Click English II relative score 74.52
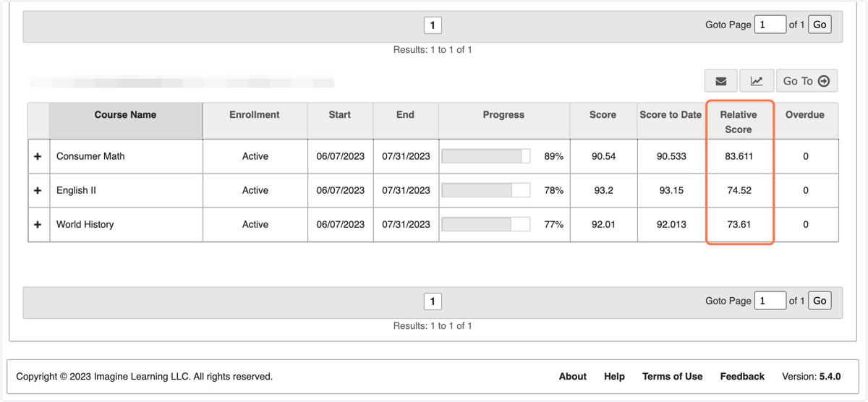 (739, 190)
